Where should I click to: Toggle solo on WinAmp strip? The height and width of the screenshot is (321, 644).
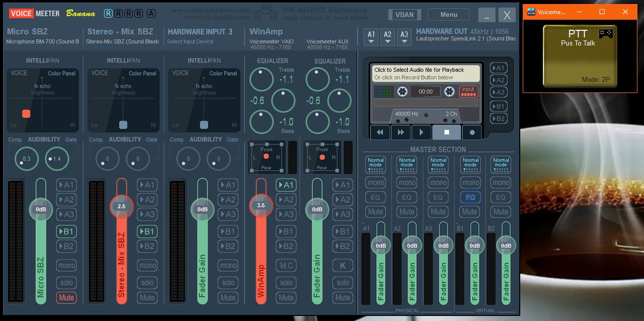(286, 283)
